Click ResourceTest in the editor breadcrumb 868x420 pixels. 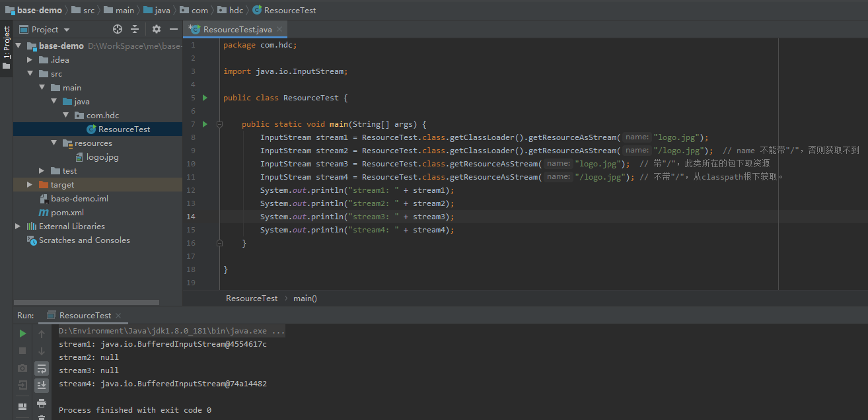252,298
